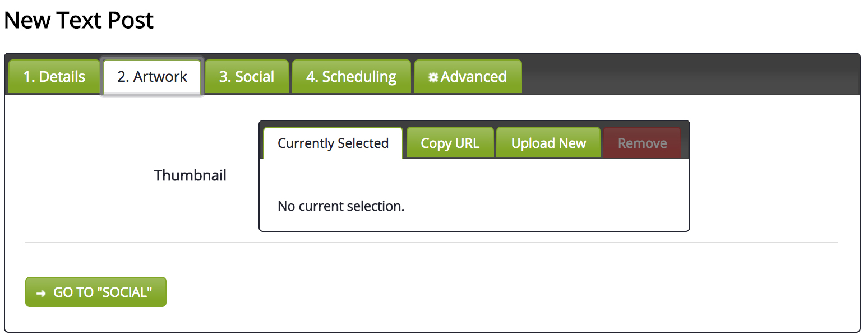The image size is (868, 335).
Task: Click the Thumbnail field label
Action: coord(190,175)
